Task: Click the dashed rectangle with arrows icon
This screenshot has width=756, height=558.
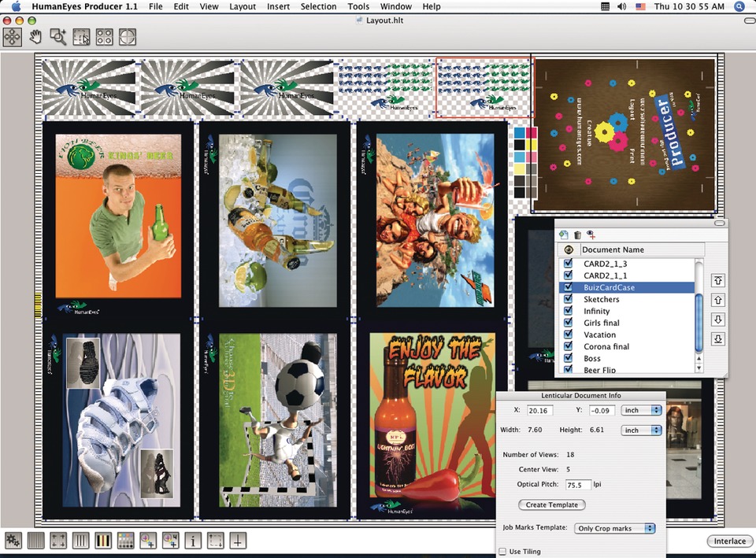Action: [216, 541]
